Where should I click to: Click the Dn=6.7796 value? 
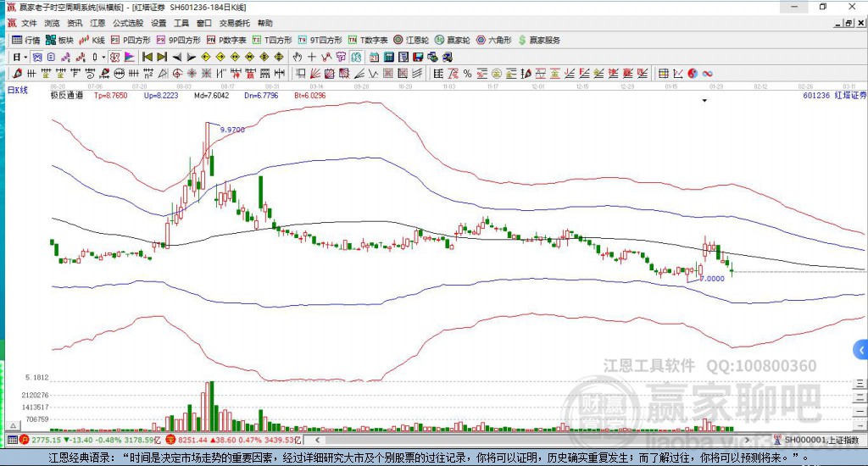click(x=261, y=96)
